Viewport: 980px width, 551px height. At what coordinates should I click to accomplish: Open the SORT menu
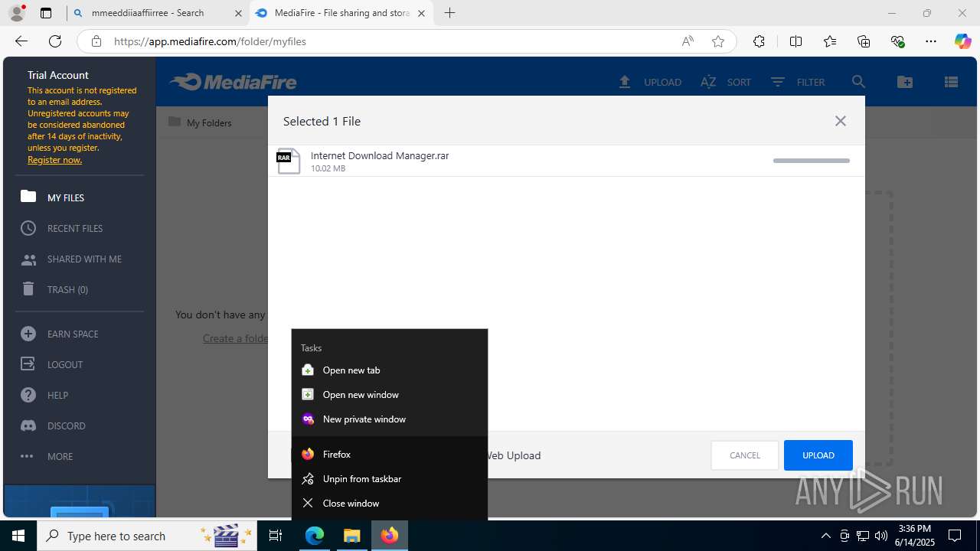click(726, 82)
